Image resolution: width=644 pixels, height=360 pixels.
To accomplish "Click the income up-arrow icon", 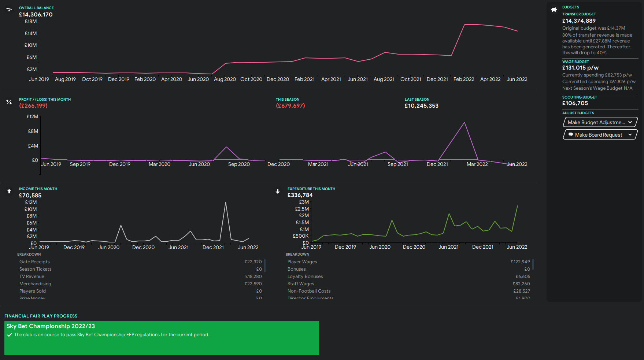I will click(x=9, y=191).
